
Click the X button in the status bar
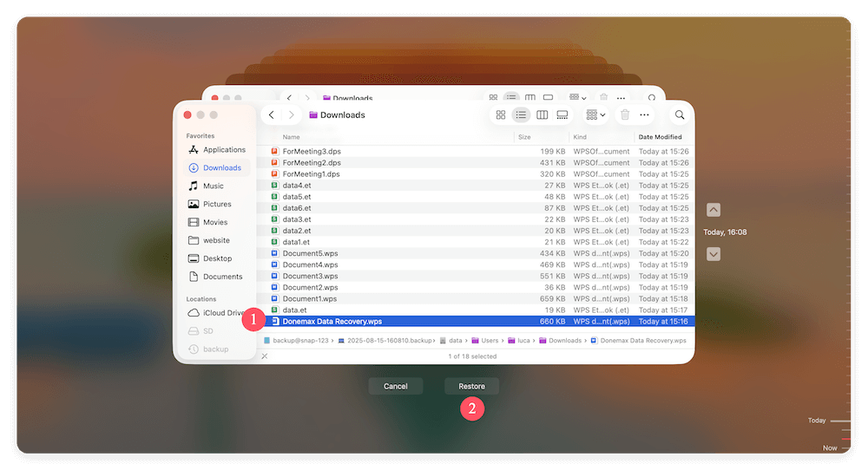coord(265,356)
